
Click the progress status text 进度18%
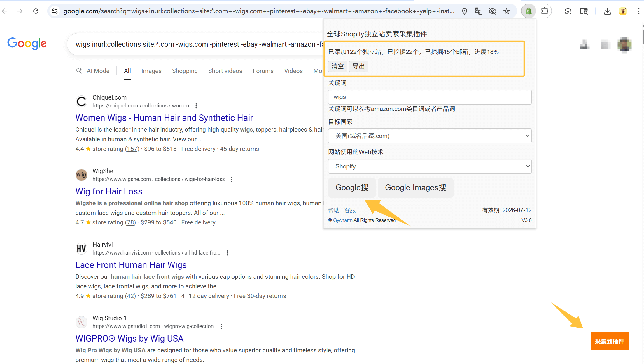coord(487,52)
